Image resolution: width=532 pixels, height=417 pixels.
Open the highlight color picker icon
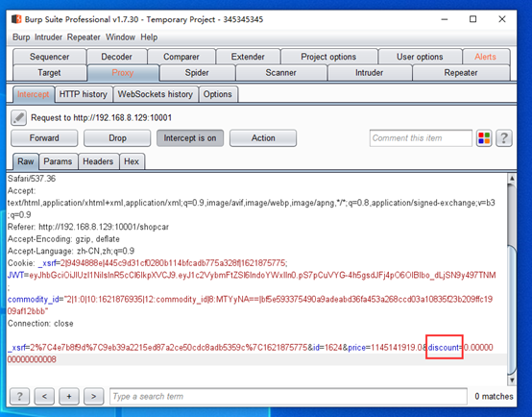coord(484,138)
